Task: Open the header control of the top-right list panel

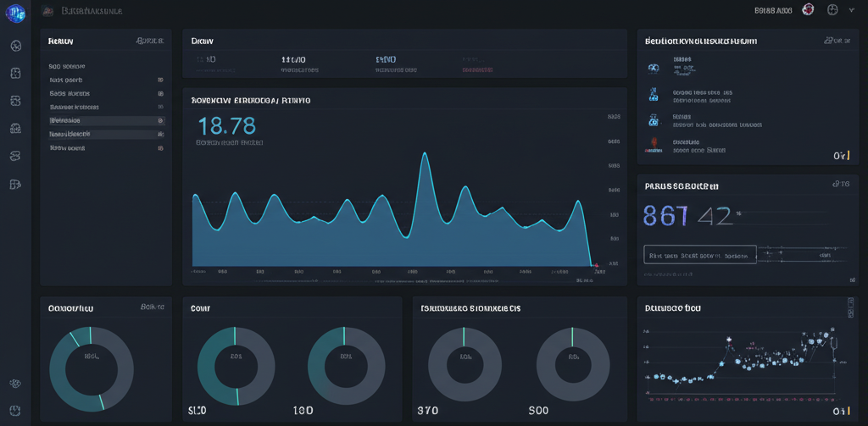Action: pyautogui.click(x=837, y=40)
